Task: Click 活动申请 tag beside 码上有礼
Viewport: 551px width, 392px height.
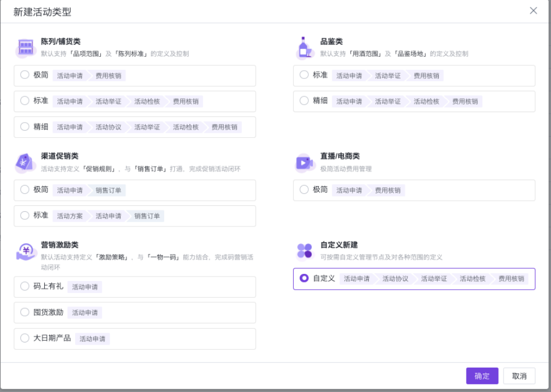Action: [84, 287]
